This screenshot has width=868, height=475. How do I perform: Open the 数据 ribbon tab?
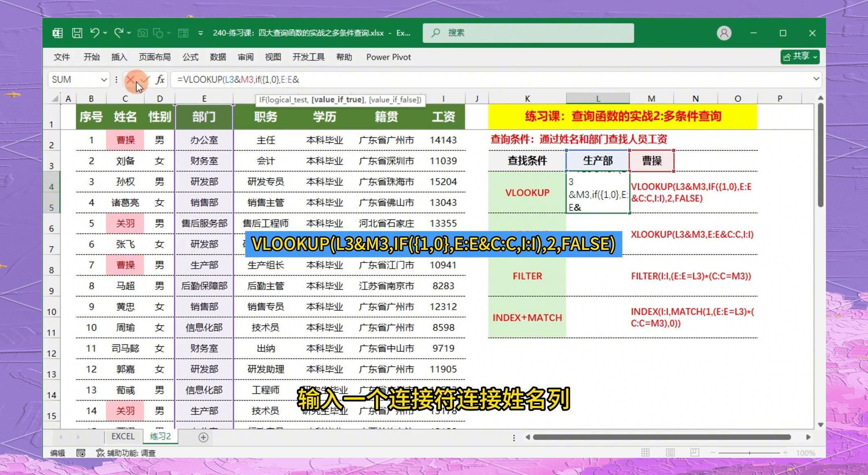(x=218, y=57)
